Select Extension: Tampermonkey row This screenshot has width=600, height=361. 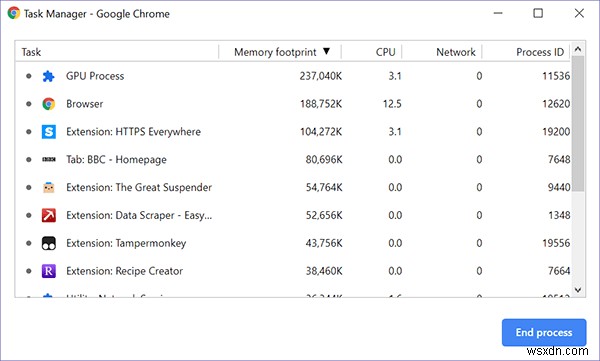click(x=293, y=243)
